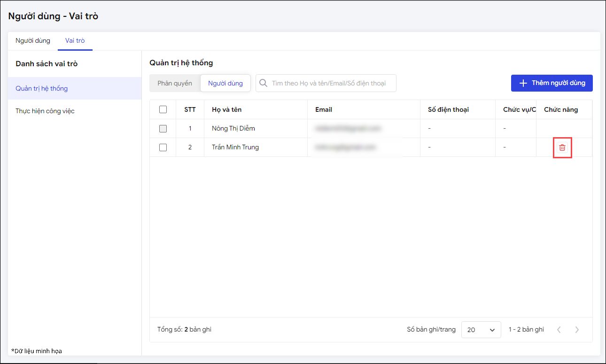The image size is (606, 364).
Task: Select the Vai trò tab
Action: pos(75,41)
